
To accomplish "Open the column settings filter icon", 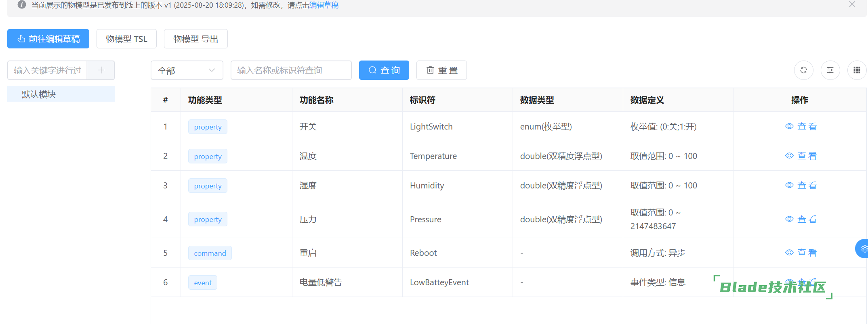I will click(830, 70).
